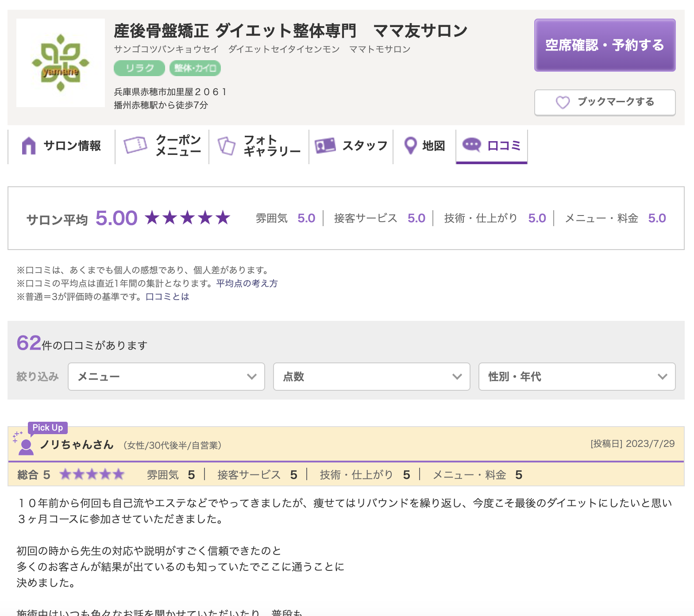Click the salon logo thumbnail image
This screenshot has width=694, height=616.
click(x=61, y=63)
